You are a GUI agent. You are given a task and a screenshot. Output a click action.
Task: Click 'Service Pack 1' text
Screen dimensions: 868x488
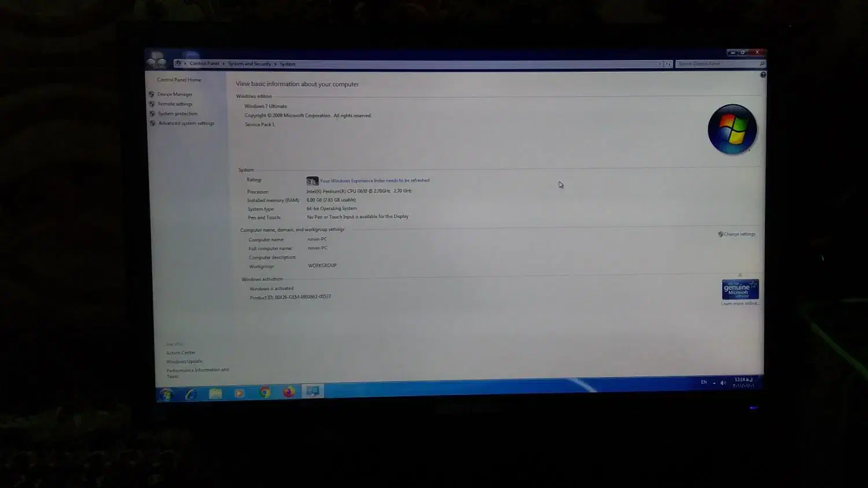[x=260, y=124]
